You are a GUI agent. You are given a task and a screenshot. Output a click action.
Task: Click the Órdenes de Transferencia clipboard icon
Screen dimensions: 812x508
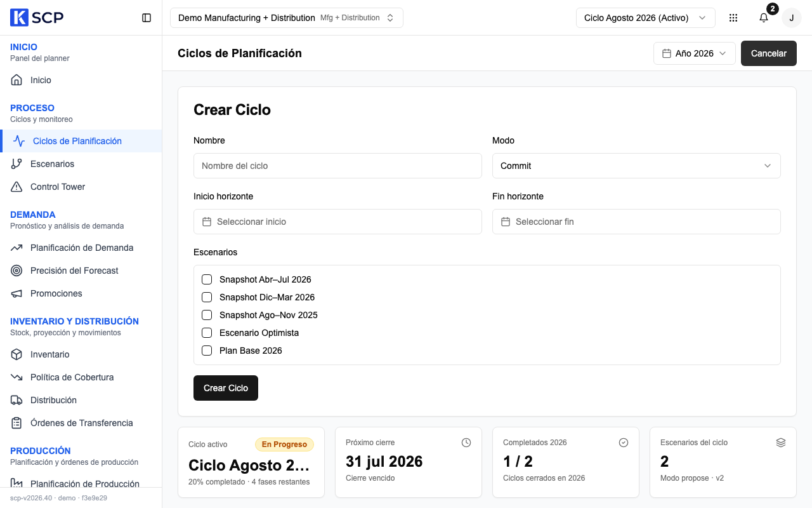(x=16, y=423)
